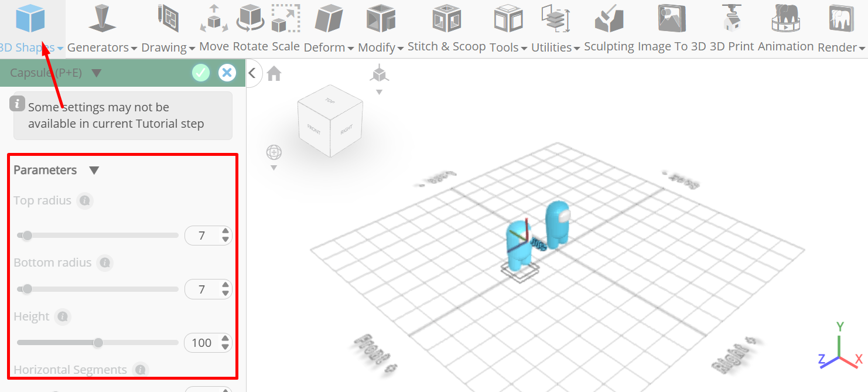
Task: Click the orbit globe icon
Action: pyautogui.click(x=274, y=153)
